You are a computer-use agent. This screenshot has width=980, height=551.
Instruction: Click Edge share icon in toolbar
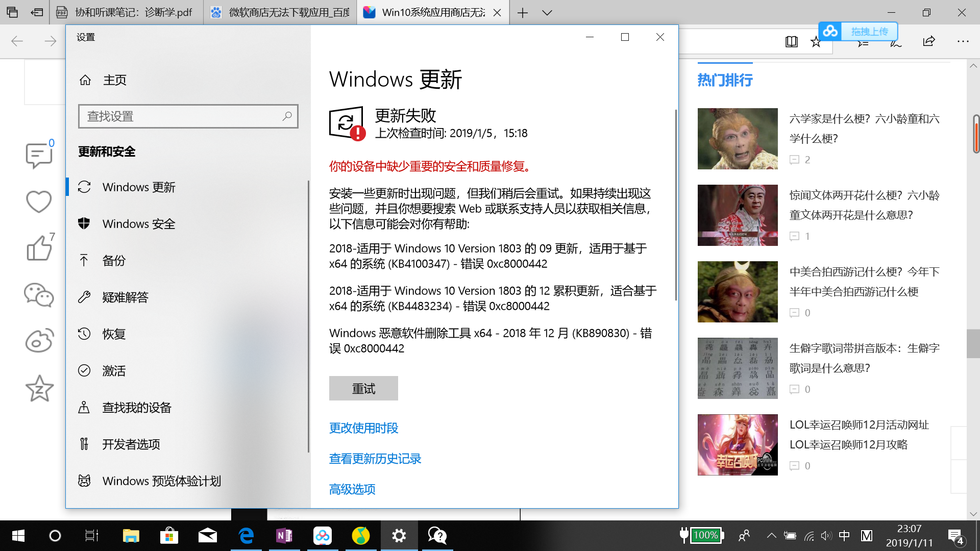point(929,41)
